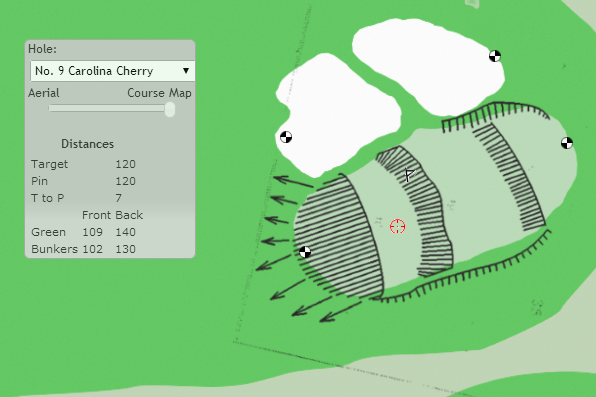This screenshot has height=397, width=596.
Task: Open the No. 9 Carolina Cherry combo box
Action: pos(113,71)
